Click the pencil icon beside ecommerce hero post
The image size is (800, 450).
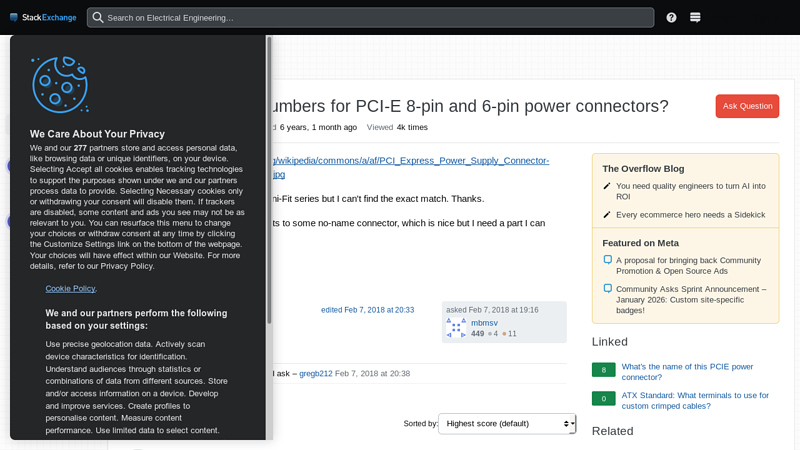(x=607, y=214)
